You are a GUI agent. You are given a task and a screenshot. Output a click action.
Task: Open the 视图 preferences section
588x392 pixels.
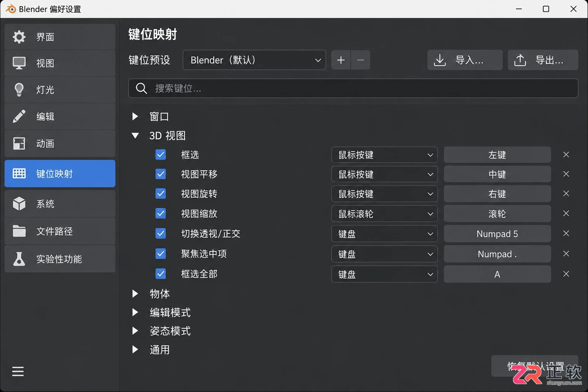(x=60, y=63)
